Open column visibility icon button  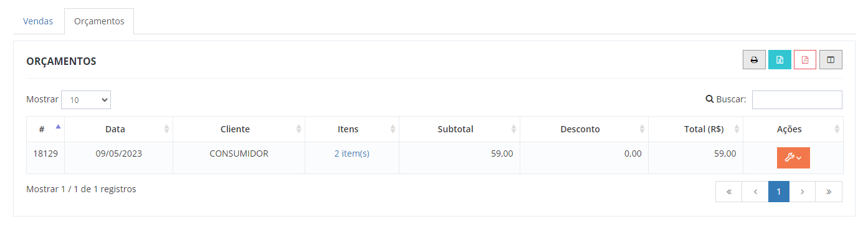coord(831,60)
